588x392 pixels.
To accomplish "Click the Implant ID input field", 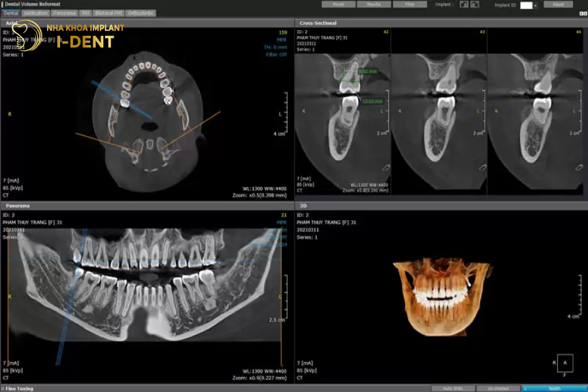I will point(526,5).
